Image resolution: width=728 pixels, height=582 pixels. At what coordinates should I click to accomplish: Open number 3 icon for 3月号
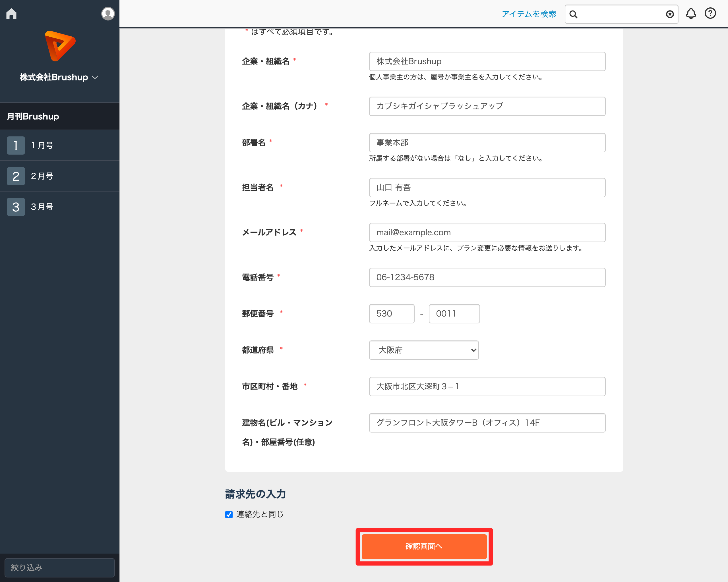pyautogui.click(x=16, y=207)
